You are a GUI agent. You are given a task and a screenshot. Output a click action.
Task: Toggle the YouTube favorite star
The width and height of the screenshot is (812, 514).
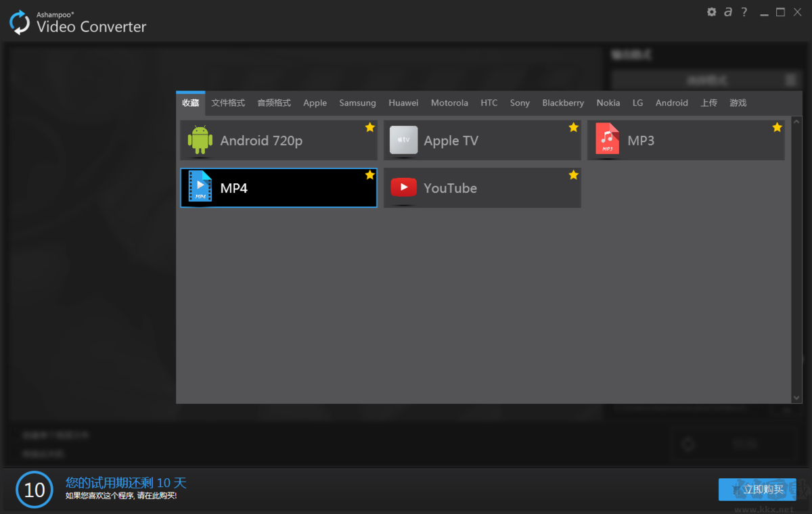coord(573,175)
